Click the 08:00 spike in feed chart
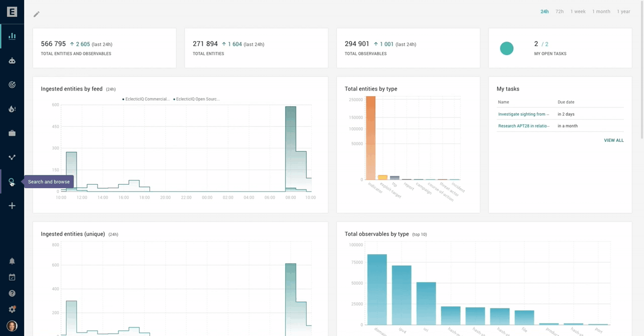This screenshot has width=644, height=336. click(290, 148)
